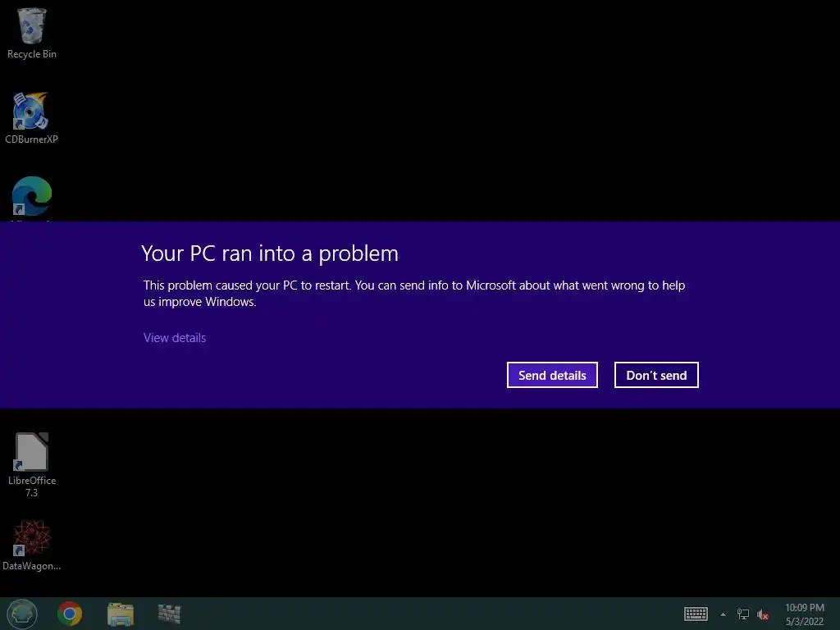Image resolution: width=840 pixels, height=630 pixels.
Task: Open the Recycle Bin desktop icon
Action: point(32,33)
